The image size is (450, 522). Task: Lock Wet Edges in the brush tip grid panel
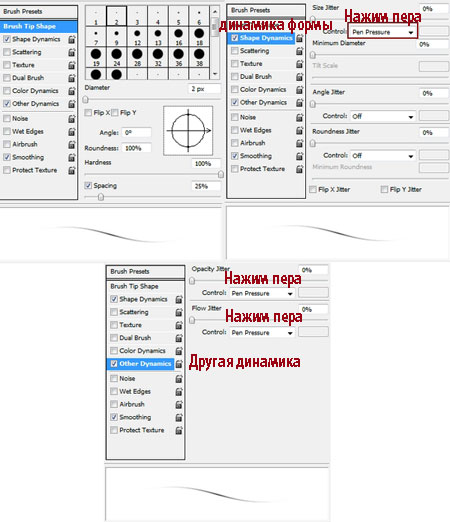coord(71,132)
